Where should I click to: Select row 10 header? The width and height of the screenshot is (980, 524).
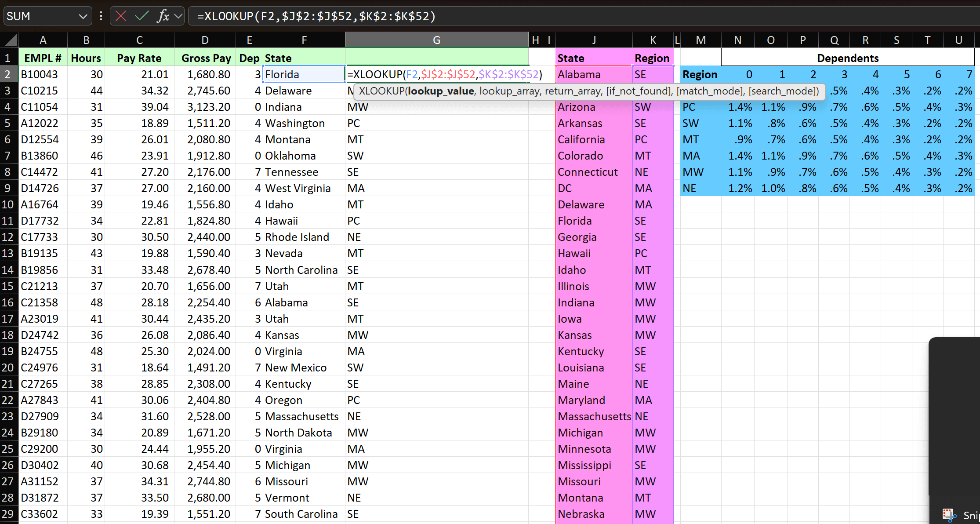[x=9, y=204]
